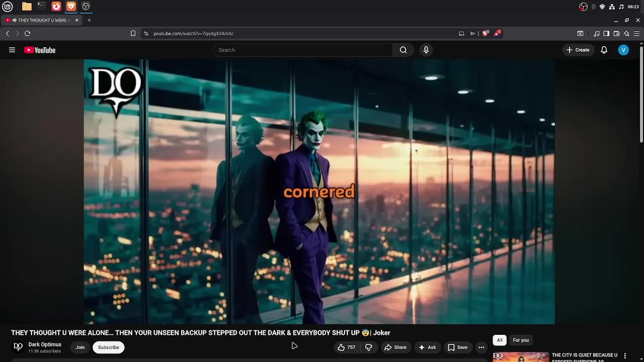Click the Joker video player
Image resolution: width=644 pixels, height=362 pixels.
[x=319, y=192]
